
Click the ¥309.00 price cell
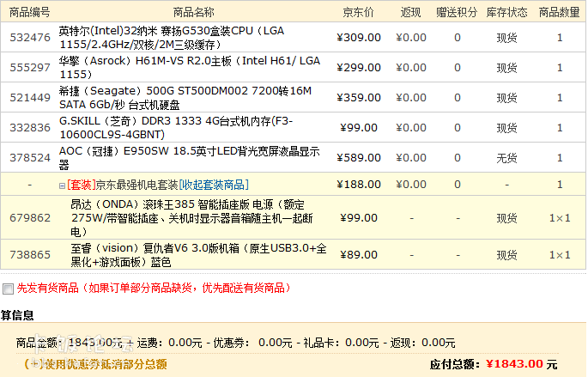pos(359,38)
